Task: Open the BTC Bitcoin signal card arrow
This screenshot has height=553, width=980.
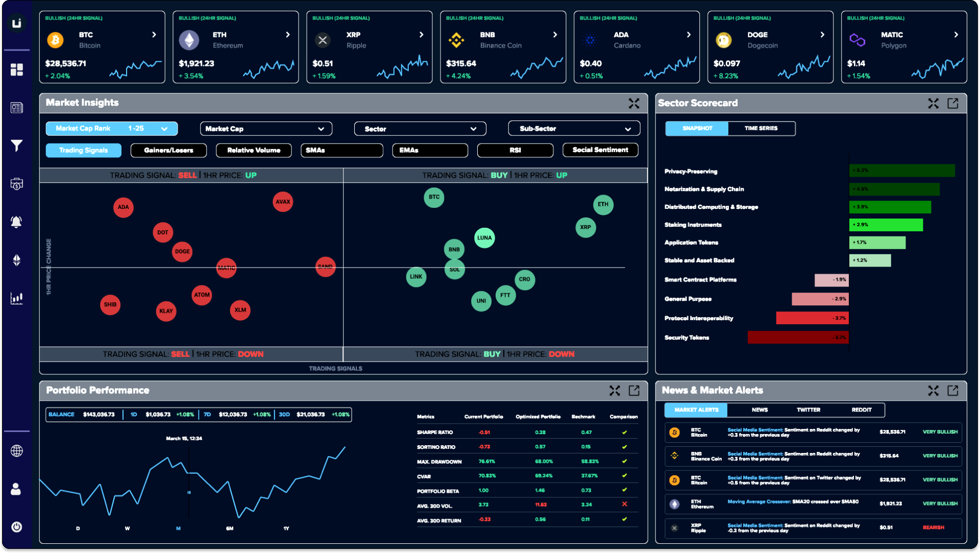Action: click(154, 35)
